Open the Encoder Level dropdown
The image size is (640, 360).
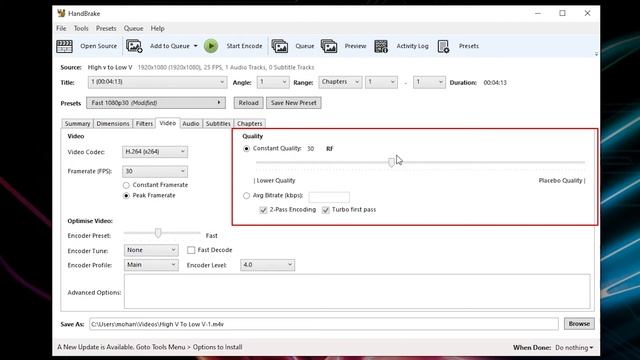267,265
